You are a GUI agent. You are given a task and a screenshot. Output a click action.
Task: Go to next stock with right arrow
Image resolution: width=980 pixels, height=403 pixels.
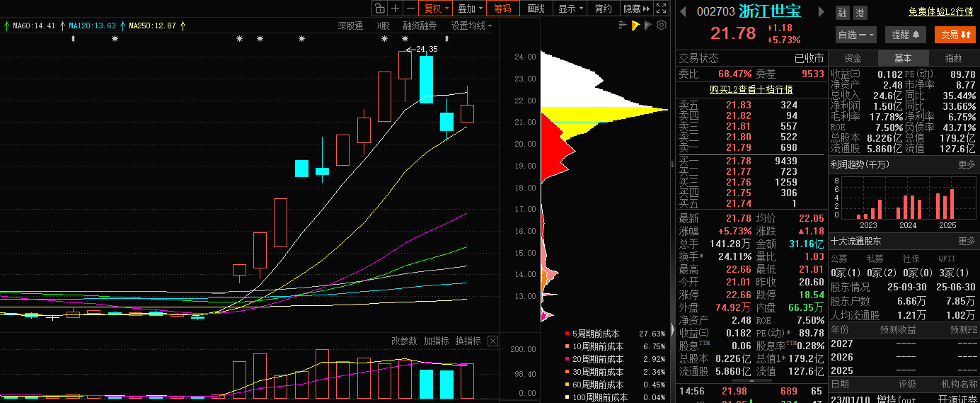pyautogui.click(x=822, y=11)
